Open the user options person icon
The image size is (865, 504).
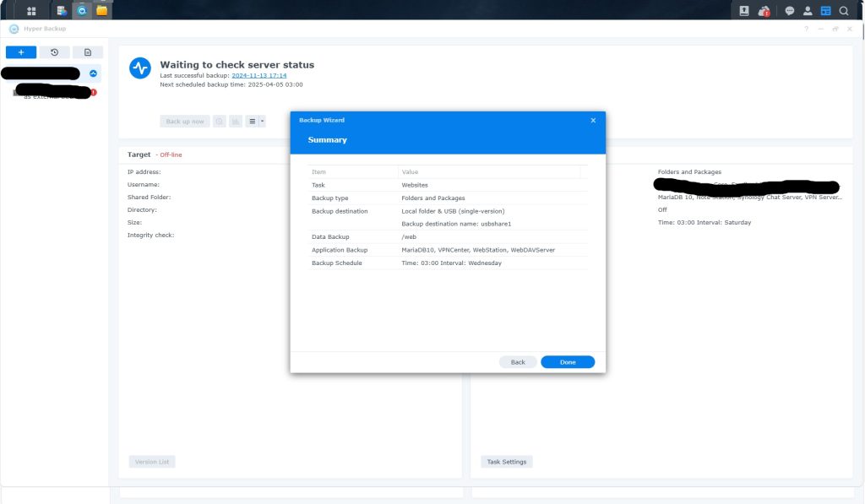click(x=808, y=10)
